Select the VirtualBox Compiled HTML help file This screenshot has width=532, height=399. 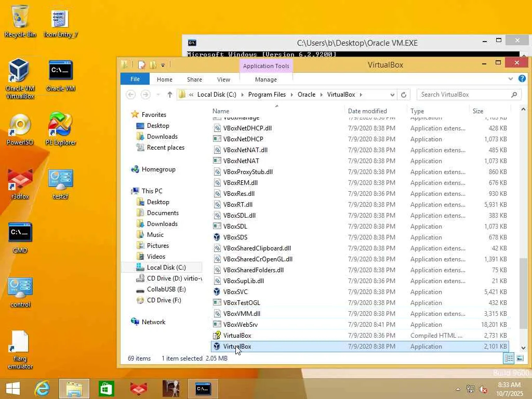[x=360, y=336]
